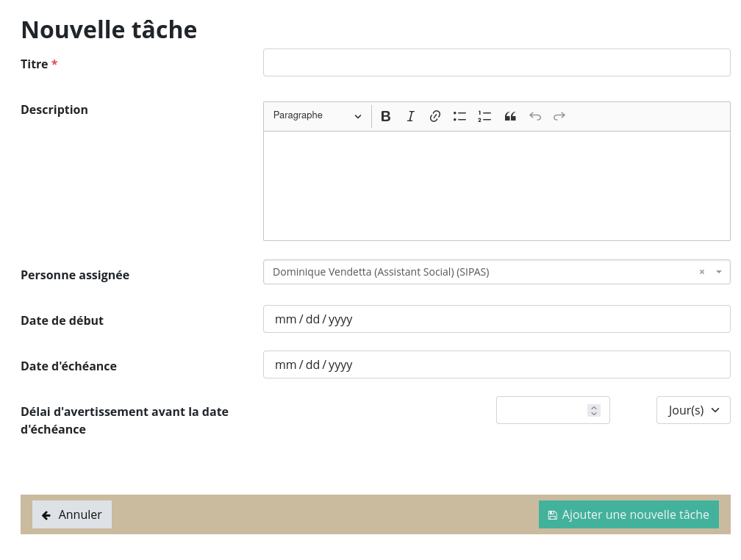This screenshot has width=741, height=560.
Task: Toggle bold formatting in description editor
Action: (385, 116)
